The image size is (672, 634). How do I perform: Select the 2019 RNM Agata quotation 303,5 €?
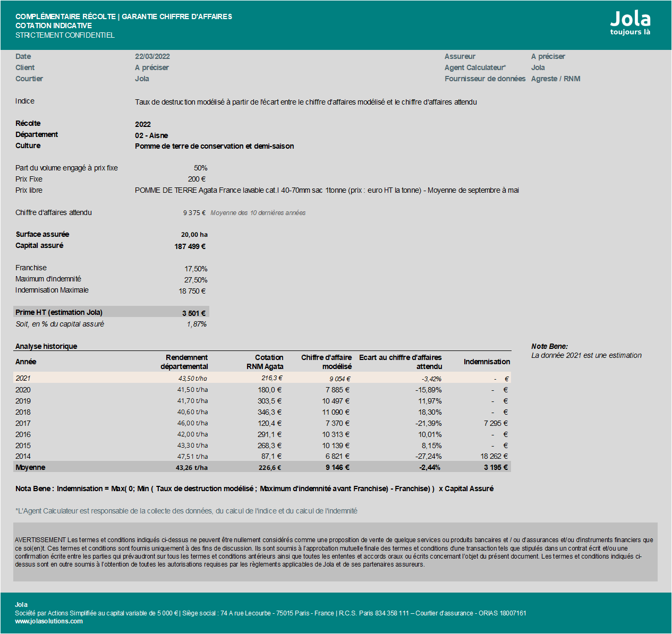tap(270, 401)
